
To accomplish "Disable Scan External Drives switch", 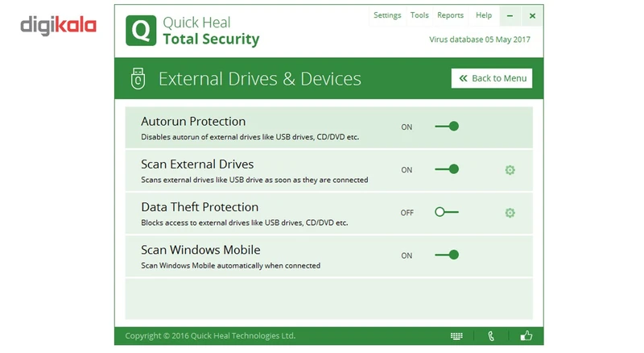I will (x=447, y=169).
